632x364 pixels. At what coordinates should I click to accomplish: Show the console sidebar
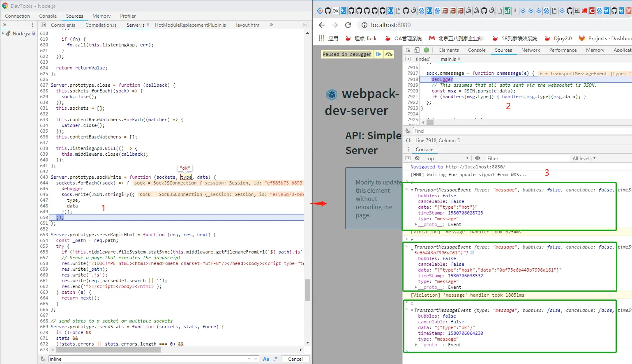[x=408, y=158]
